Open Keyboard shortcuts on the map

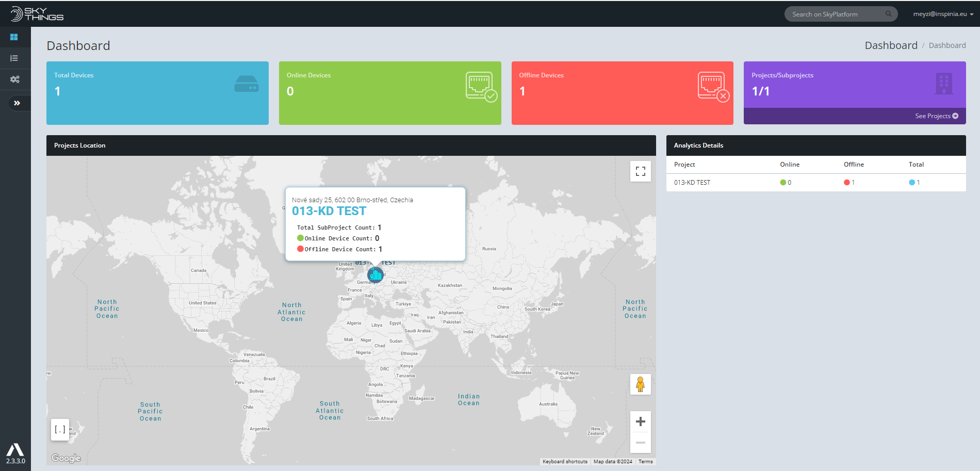(565, 462)
